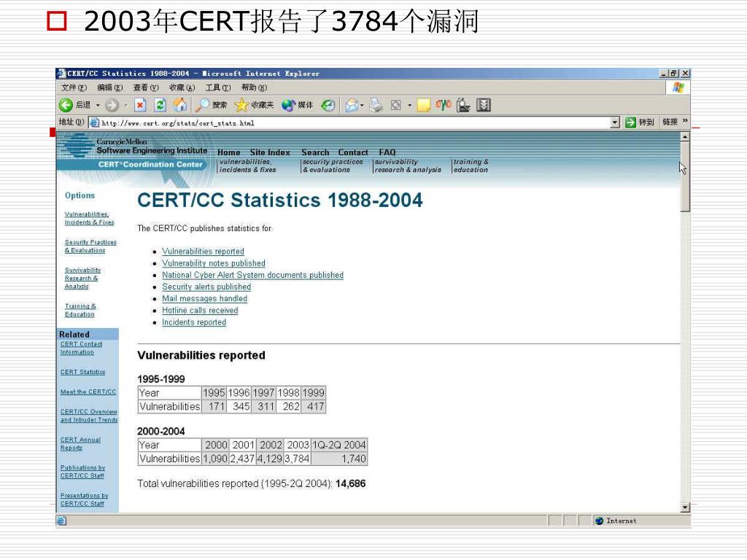
Task: Print the page with printer icon
Action: pos(376,105)
